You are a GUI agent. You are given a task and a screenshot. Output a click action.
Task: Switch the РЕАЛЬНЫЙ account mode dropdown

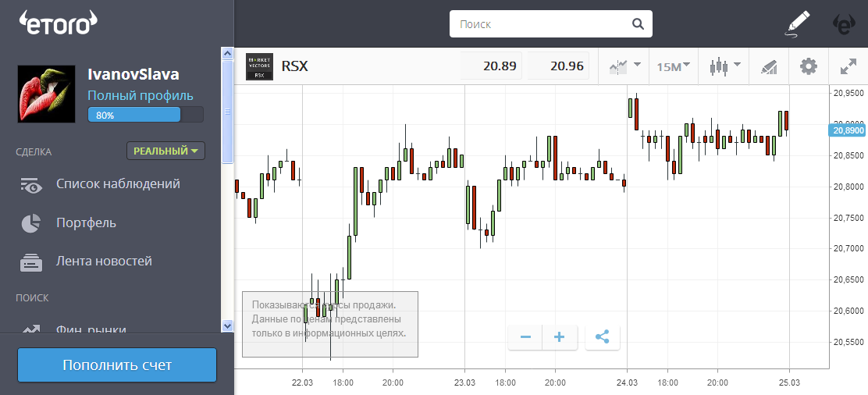pos(165,151)
